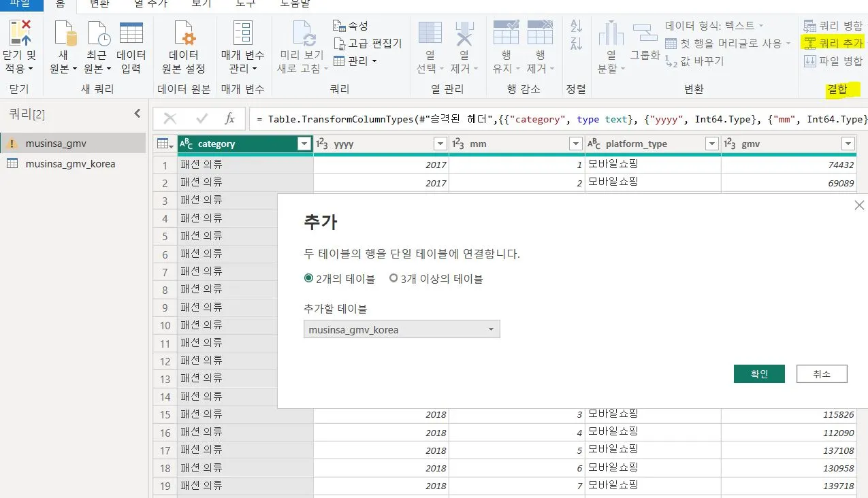
Task: Click inside the formula bar text
Action: click(558, 118)
